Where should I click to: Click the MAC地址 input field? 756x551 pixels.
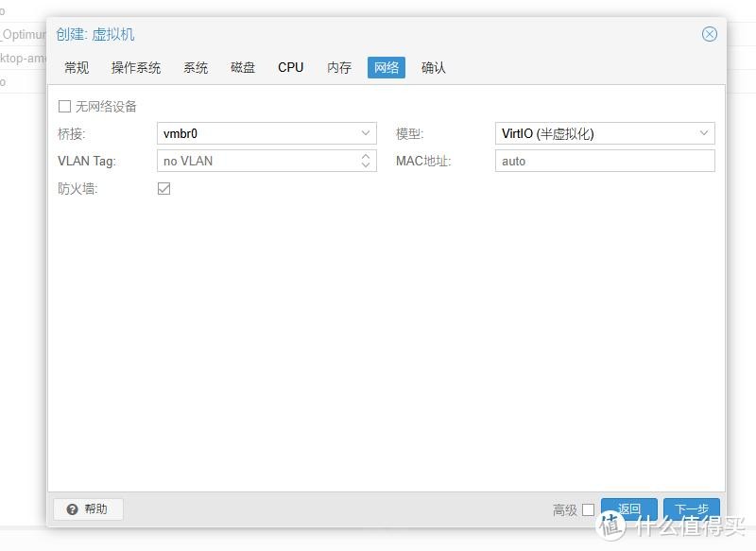pos(605,162)
